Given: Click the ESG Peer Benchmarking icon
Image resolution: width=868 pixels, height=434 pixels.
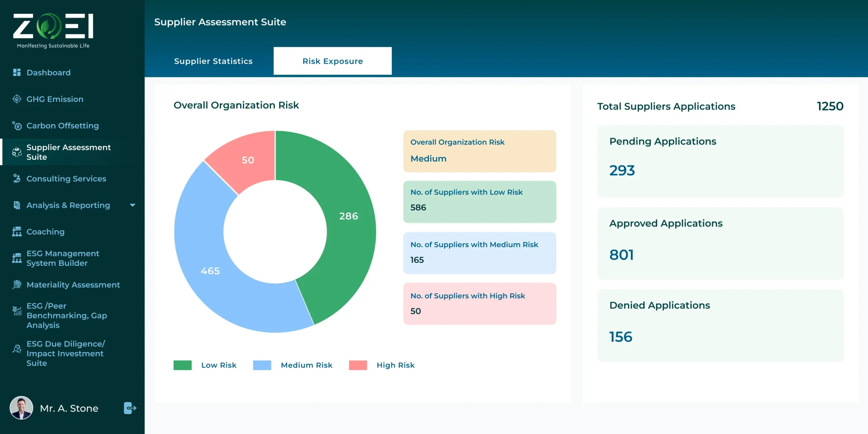Looking at the screenshot, I should 17,311.
